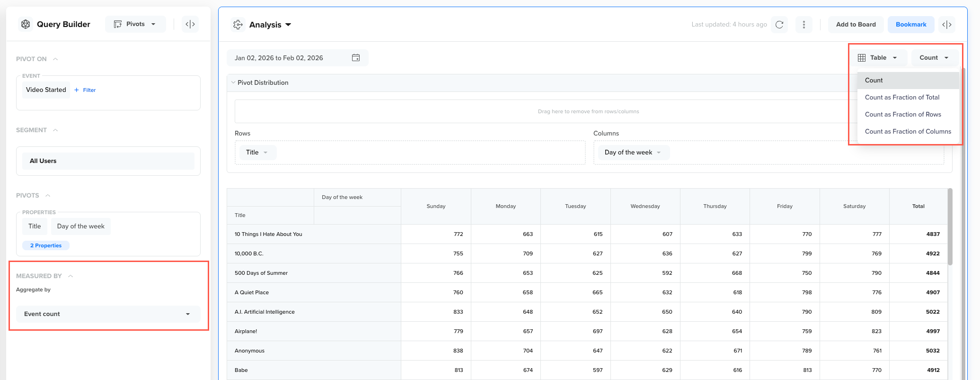Click the Friday column header

coord(785,207)
